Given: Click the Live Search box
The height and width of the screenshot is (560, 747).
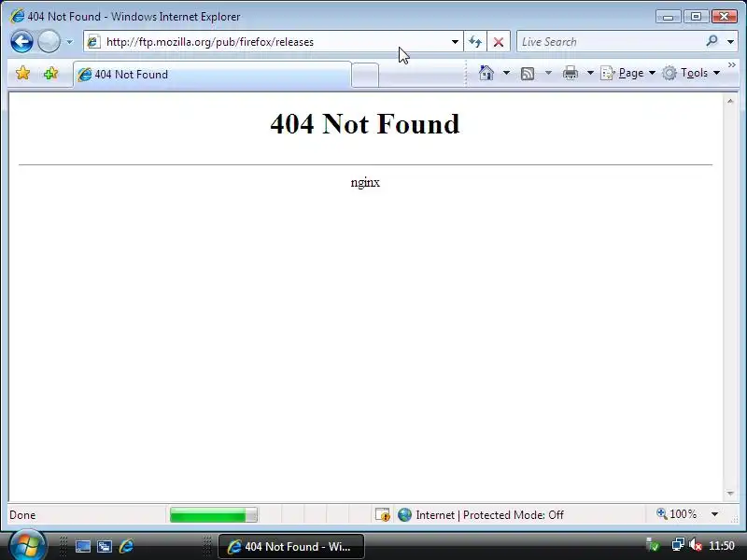Looking at the screenshot, I should coord(610,42).
